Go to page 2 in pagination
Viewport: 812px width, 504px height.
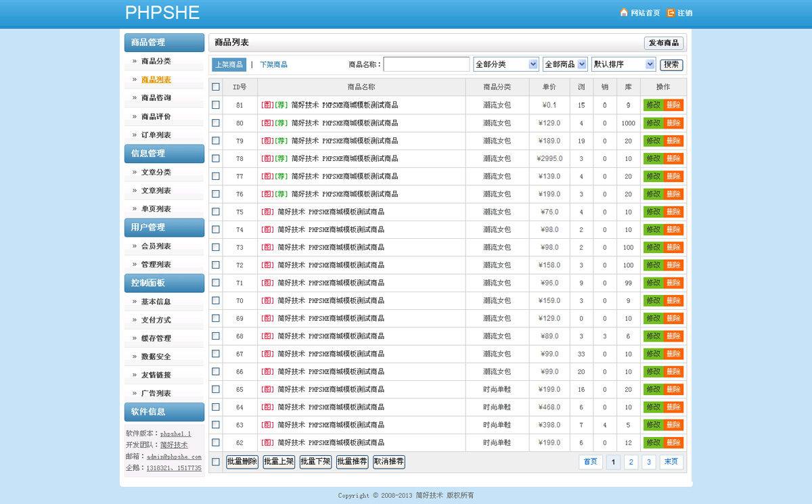pos(631,461)
